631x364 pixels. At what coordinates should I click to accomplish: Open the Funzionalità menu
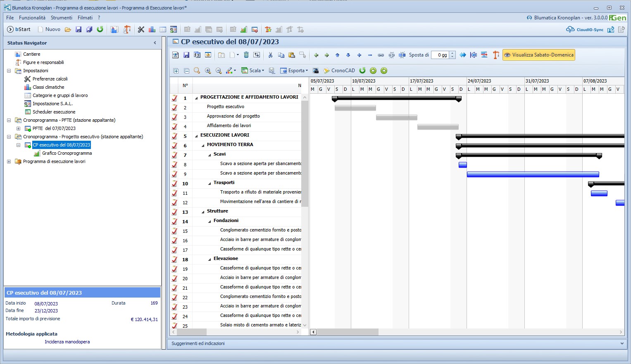tap(32, 18)
